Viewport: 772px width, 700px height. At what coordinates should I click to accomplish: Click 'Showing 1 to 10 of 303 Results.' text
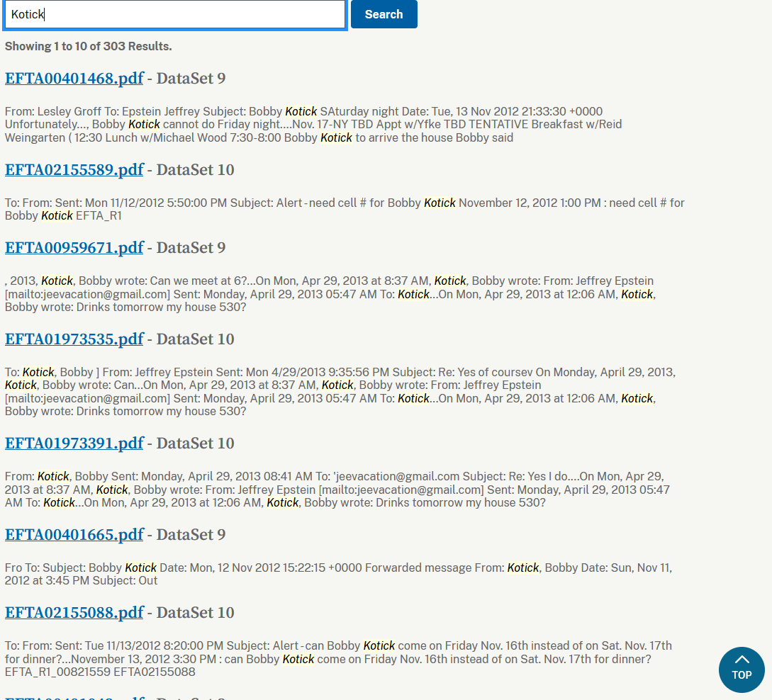pyautogui.click(x=88, y=46)
